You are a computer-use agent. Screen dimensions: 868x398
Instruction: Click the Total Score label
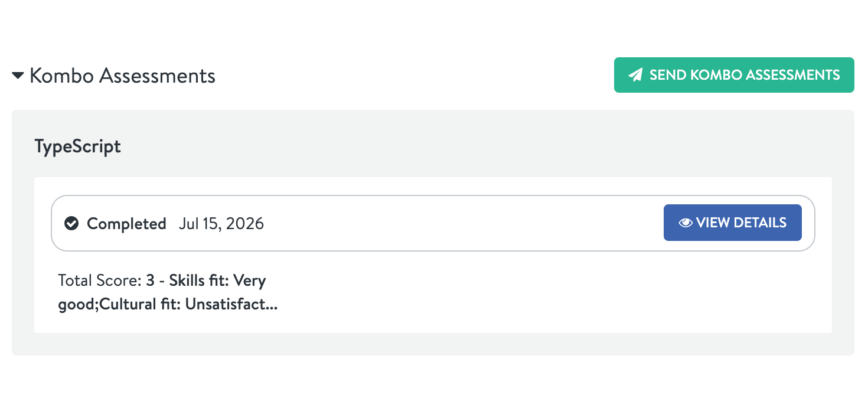coord(100,280)
